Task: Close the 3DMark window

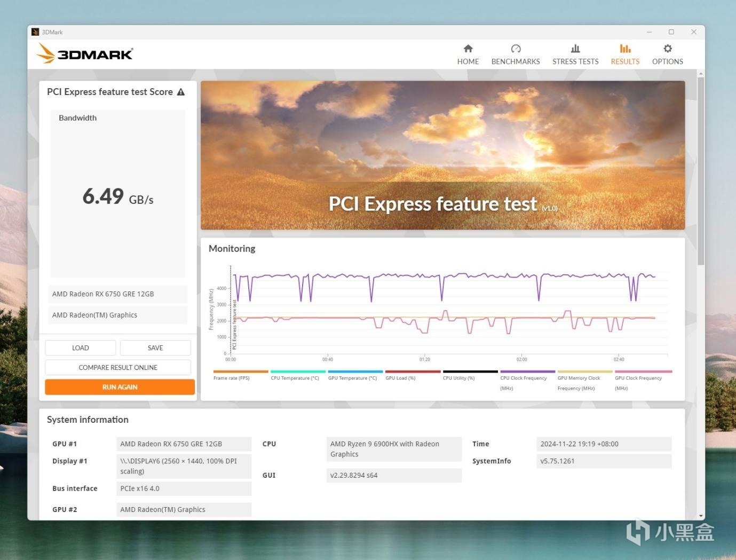Action: point(694,32)
